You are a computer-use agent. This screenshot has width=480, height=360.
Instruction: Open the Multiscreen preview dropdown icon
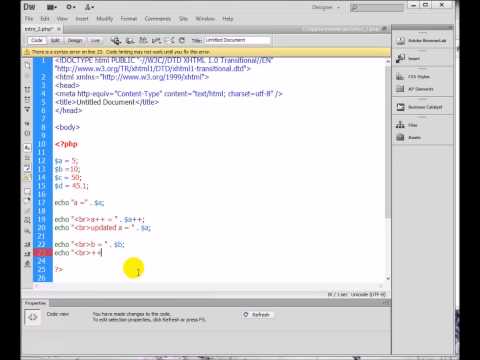coord(116,41)
